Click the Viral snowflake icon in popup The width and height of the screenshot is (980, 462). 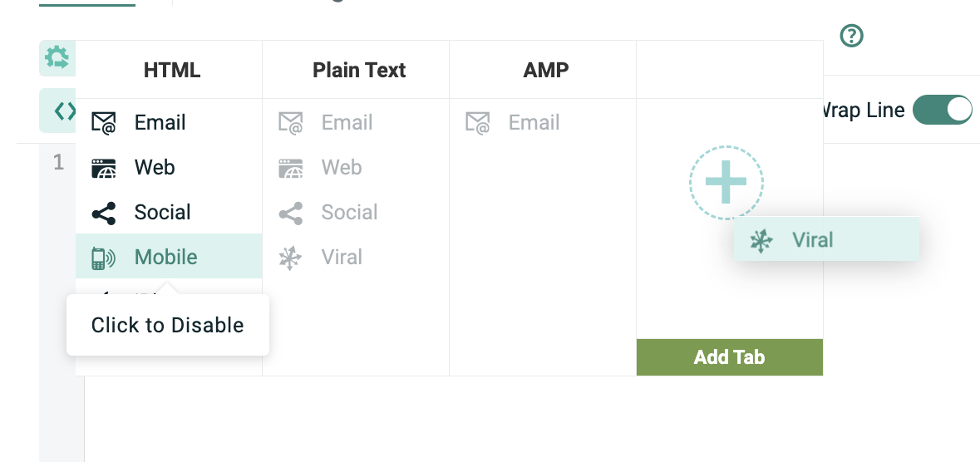[761, 241]
